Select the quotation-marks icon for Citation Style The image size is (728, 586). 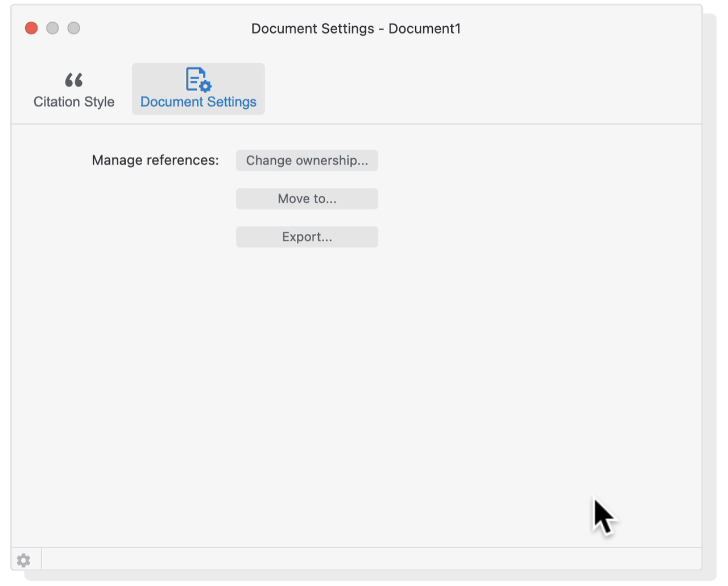pyautogui.click(x=73, y=80)
